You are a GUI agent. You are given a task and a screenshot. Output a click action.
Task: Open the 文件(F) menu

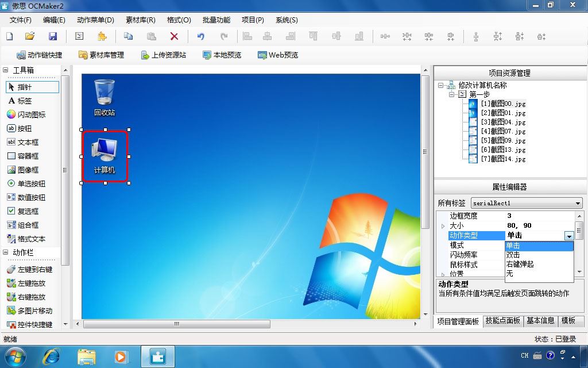click(21, 20)
